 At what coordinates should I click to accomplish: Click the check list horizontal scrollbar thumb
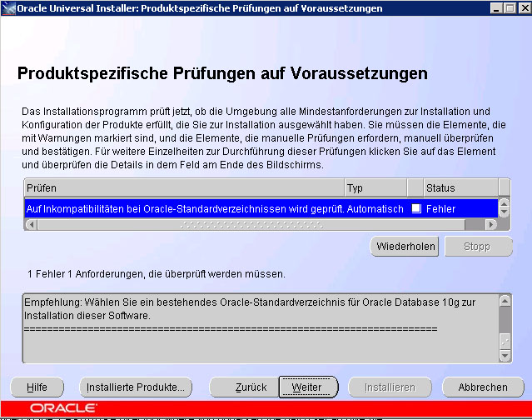pyautogui.click(x=251, y=225)
